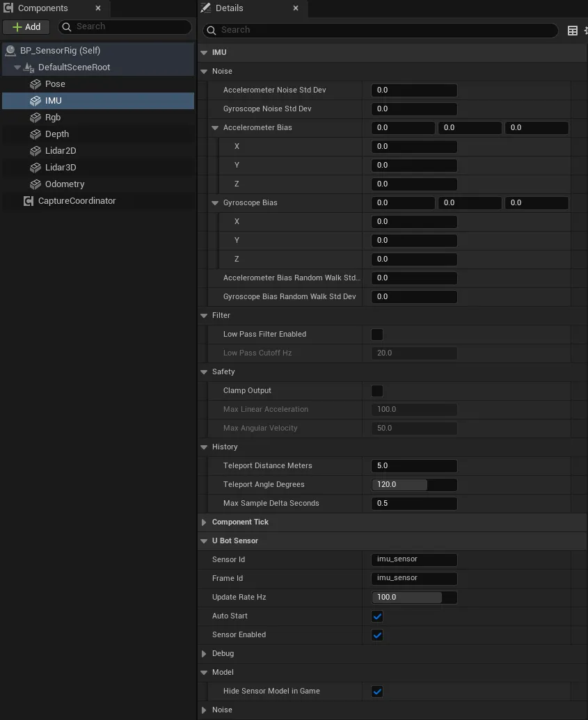Image resolution: width=588 pixels, height=720 pixels.
Task: Click the IMU component icon
Action: click(x=35, y=101)
